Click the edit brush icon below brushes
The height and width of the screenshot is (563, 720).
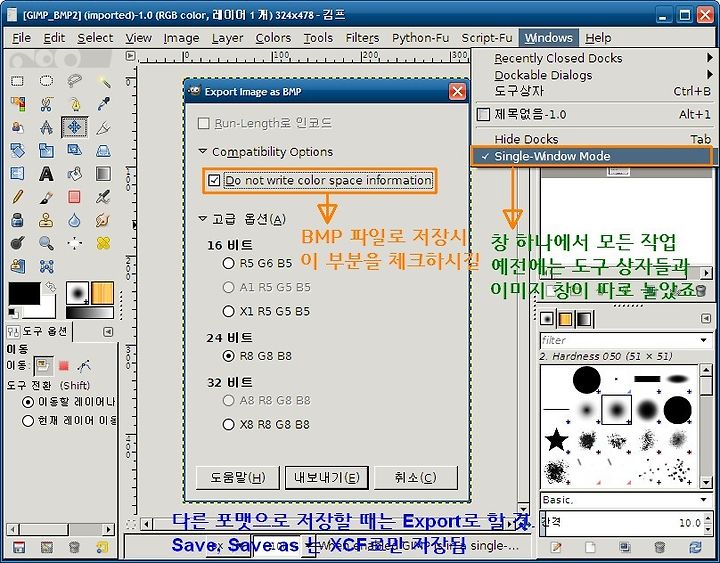[x=556, y=547]
